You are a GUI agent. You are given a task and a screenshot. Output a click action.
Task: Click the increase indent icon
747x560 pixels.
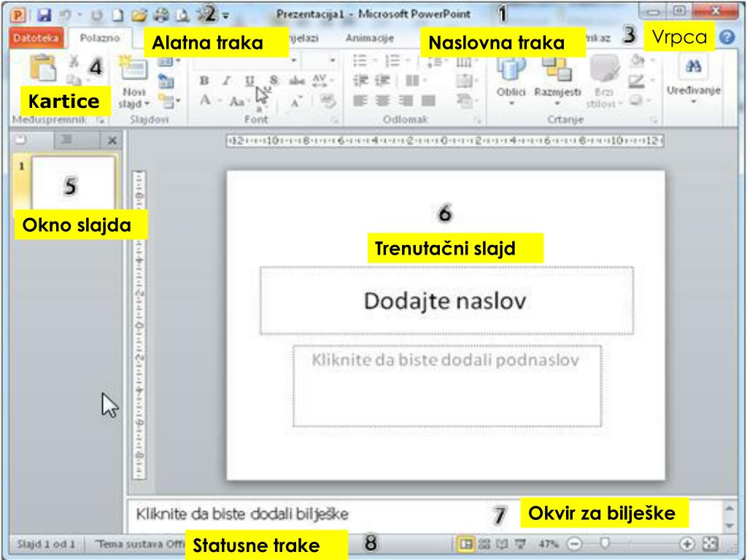point(382,81)
